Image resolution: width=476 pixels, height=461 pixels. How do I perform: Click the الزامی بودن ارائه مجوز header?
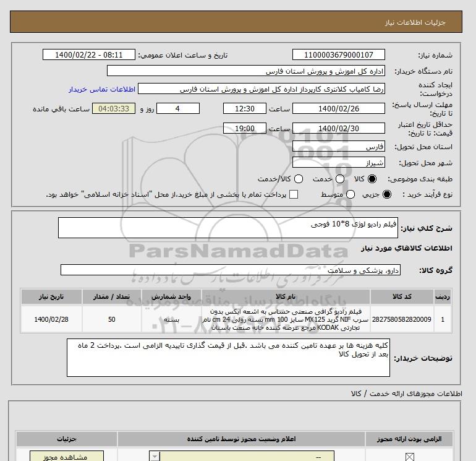click(x=409, y=439)
